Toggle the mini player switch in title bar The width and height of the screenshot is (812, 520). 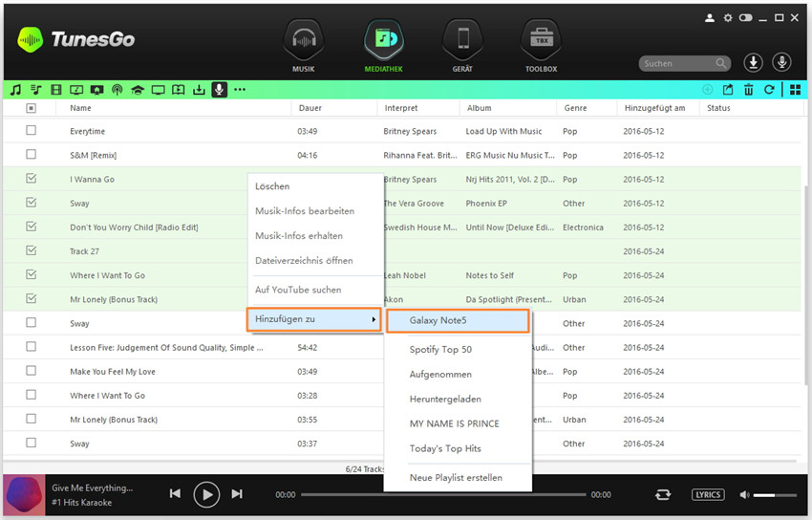(x=746, y=18)
